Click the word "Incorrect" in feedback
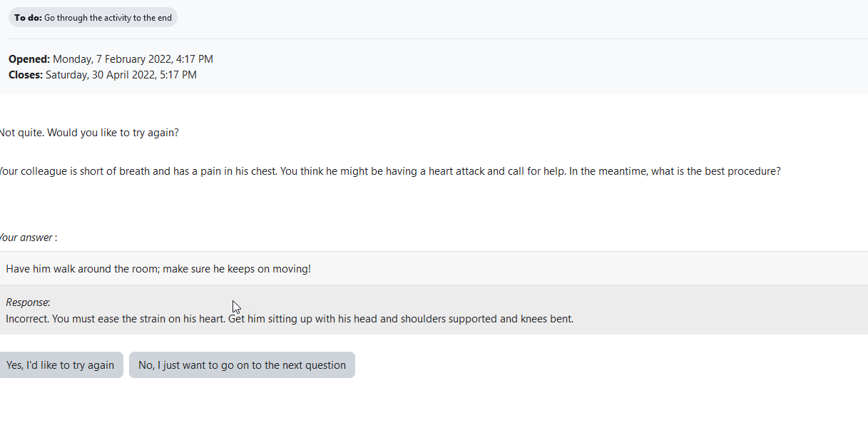Image resolution: width=868 pixels, height=438 pixels. pos(27,319)
